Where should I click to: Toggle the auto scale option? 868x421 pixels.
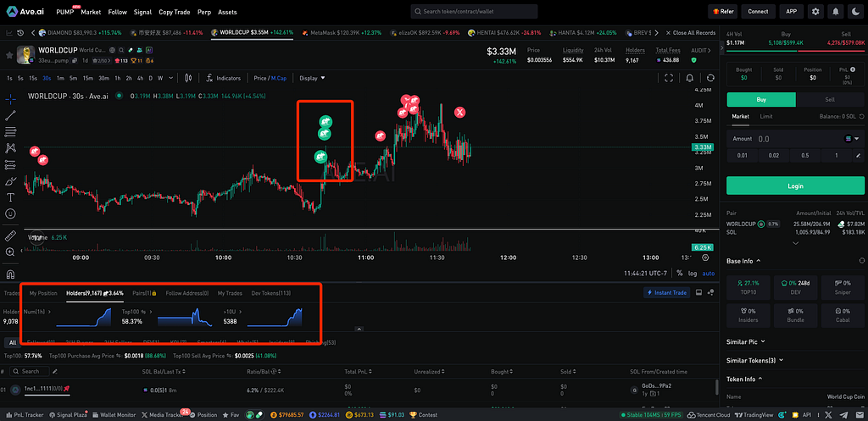click(709, 274)
